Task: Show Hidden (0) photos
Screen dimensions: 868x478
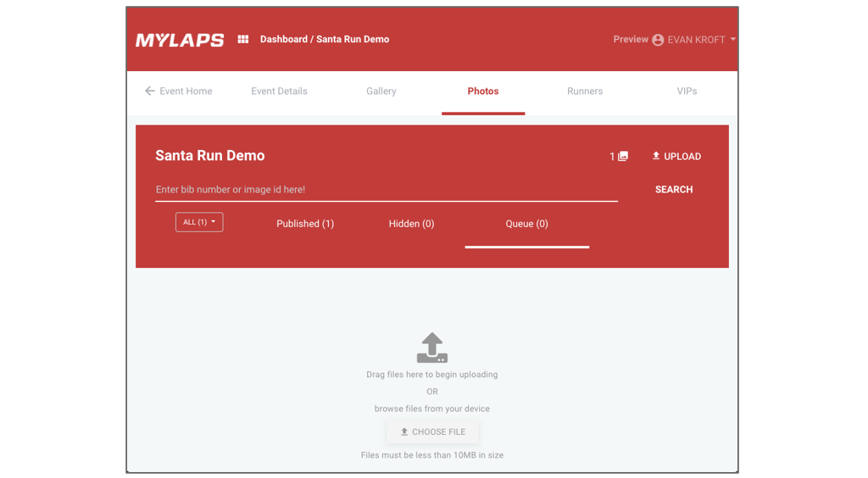Action: tap(411, 224)
